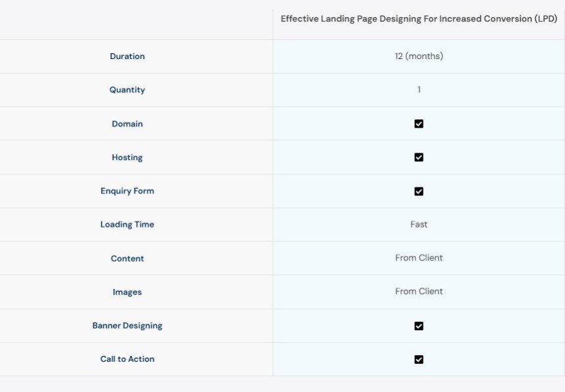The width and height of the screenshot is (565, 392).
Task: Click the "12 (months)" duration value
Action: [x=419, y=56]
